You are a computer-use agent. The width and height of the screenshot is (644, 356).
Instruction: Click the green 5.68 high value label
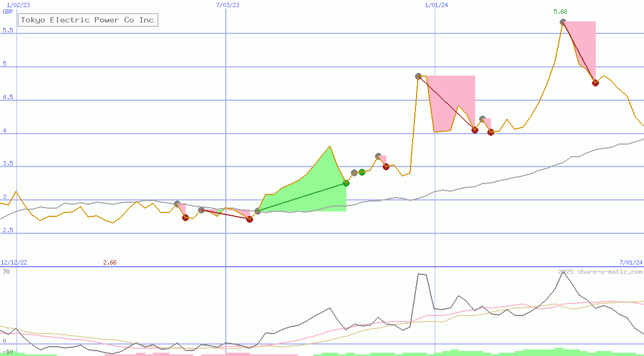pos(560,12)
